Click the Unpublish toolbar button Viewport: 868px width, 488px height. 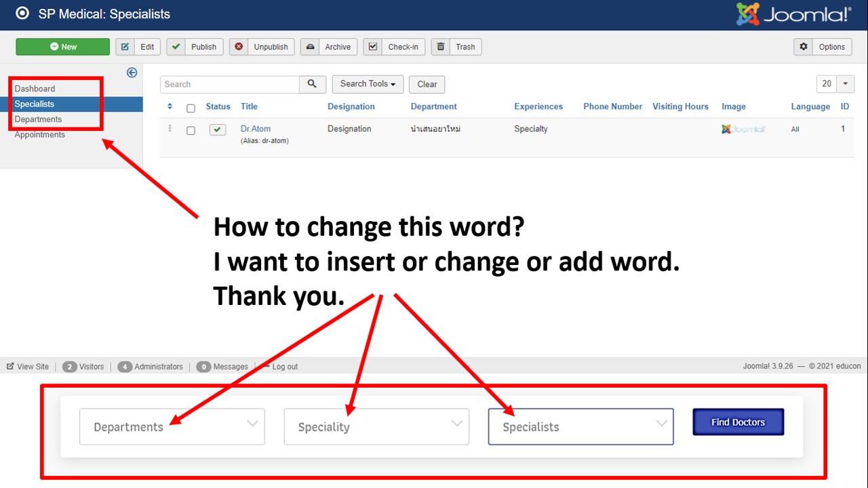(262, 47)
